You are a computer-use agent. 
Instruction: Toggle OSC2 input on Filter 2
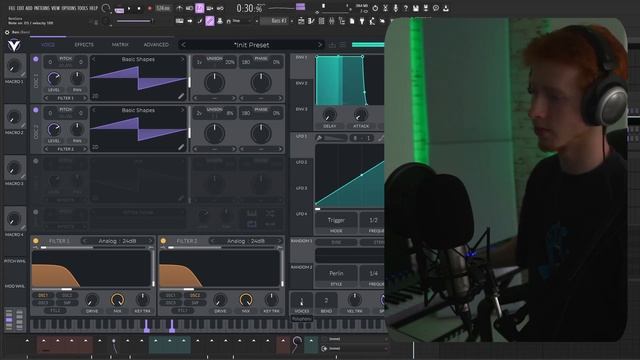(x=195, y=296)
